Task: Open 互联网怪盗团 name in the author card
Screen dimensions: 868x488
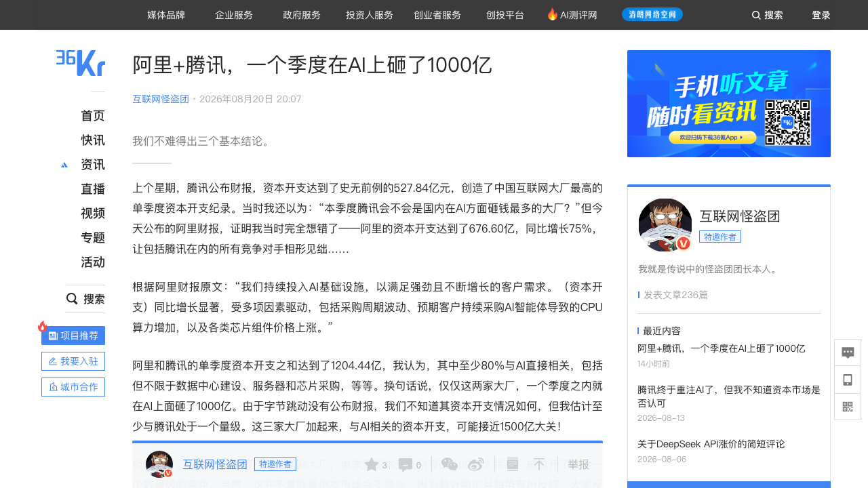Action: tap(740, 216)
